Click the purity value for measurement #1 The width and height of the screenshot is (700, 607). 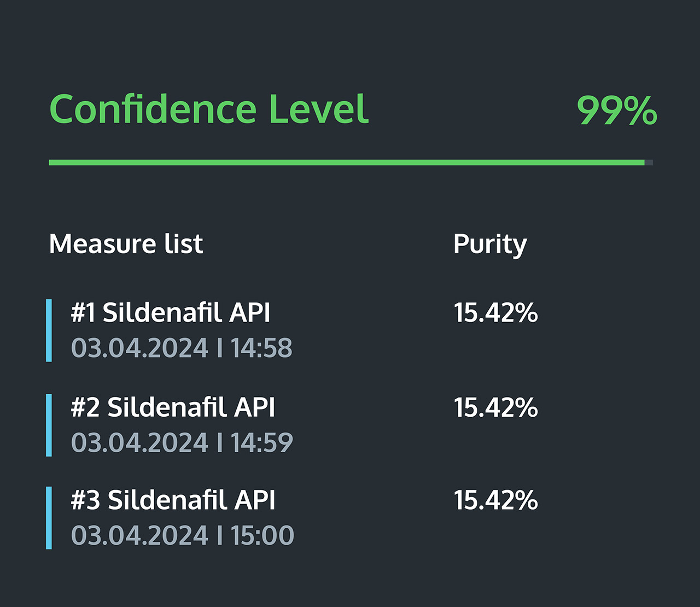[x=495, y=313]
